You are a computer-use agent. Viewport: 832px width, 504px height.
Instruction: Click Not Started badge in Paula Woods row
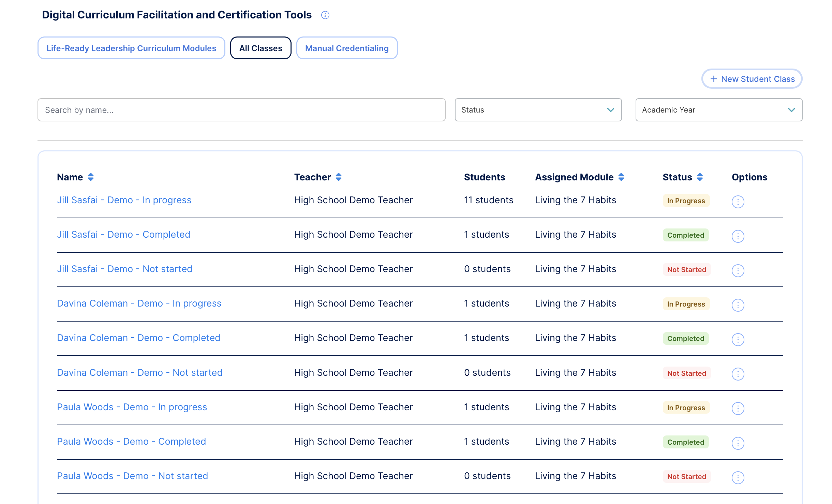[x=687, y=477]
